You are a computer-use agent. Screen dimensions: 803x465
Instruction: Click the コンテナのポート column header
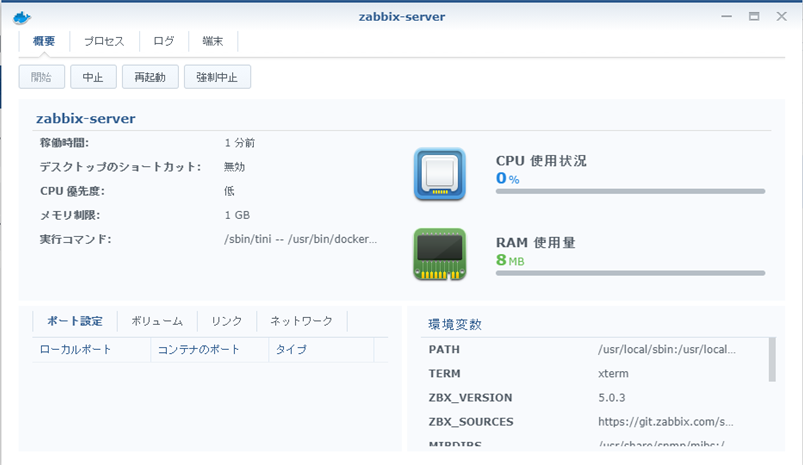click(210, 350)
